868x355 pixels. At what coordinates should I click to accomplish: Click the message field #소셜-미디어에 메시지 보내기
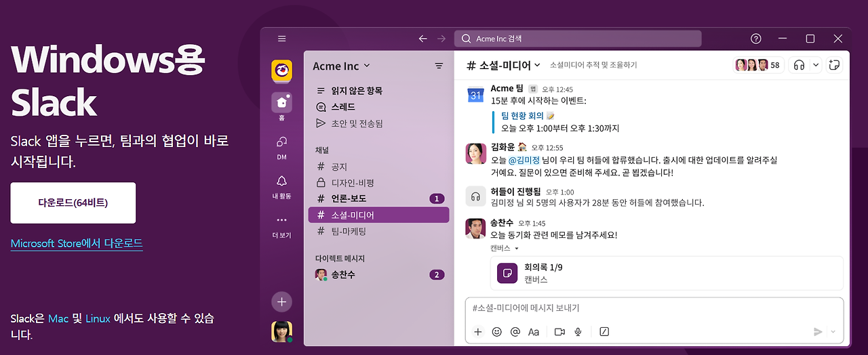pyautogui.click(x=654, y=308)
